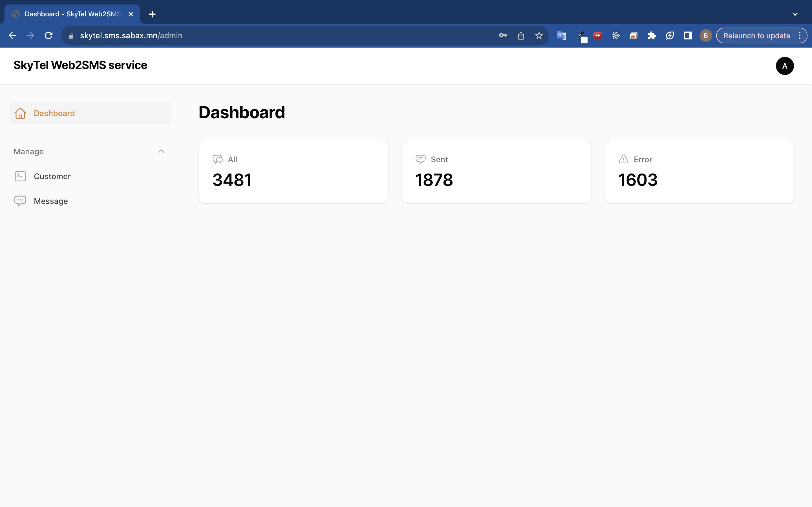Image resolution: width=812 pixels, height=507 pixels.
Task: Click the SkyTel Web2SMS service title
Action: [80, 65]
